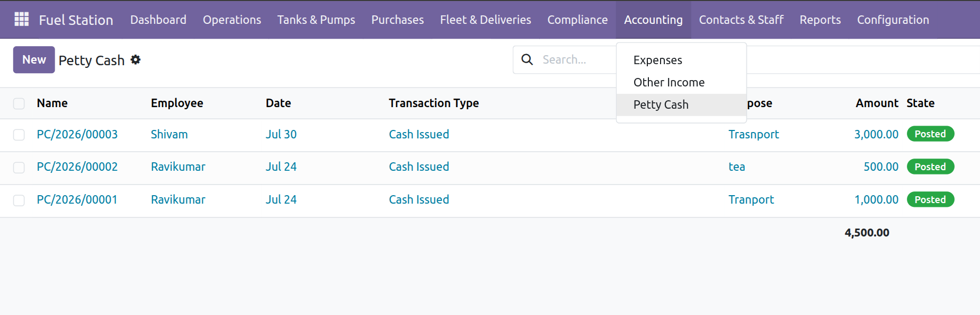Click Ravikumar in the PC/2026/00002 row

[x=178, y=167]
